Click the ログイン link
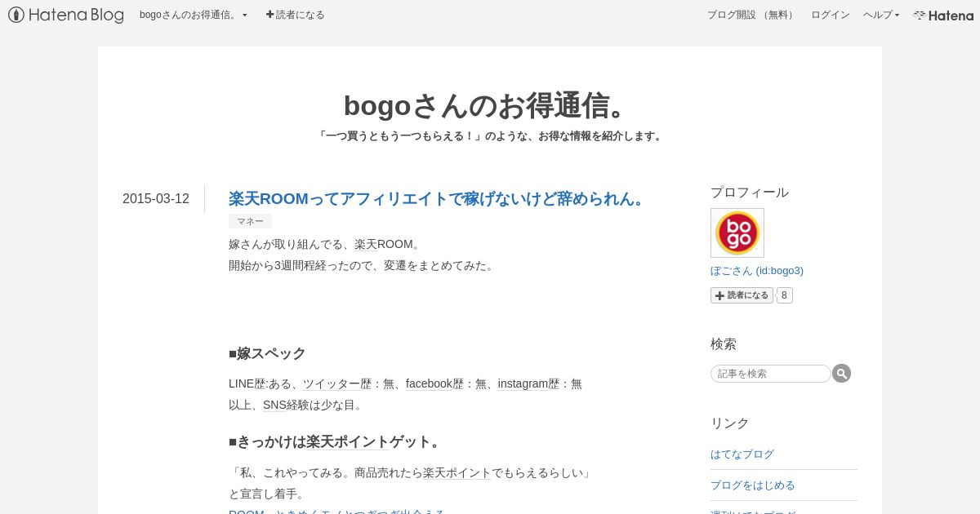The width and height of the screenshot is (980, 514). tap(830, 15)
